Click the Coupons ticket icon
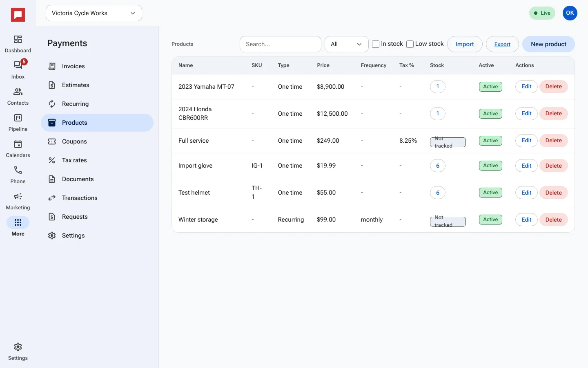 pos(52,141)
